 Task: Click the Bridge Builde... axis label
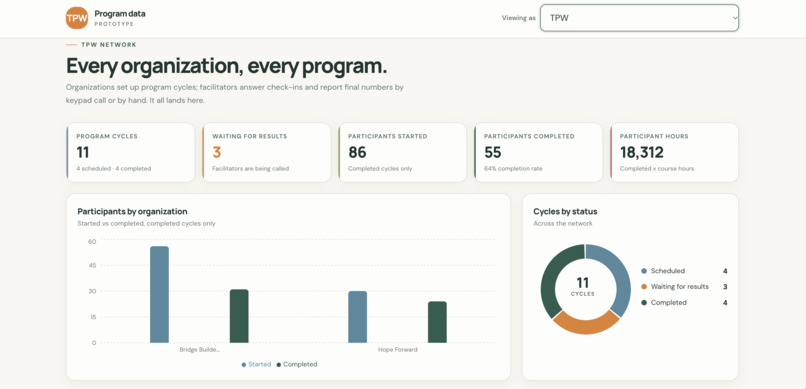(x=199, y=350)
